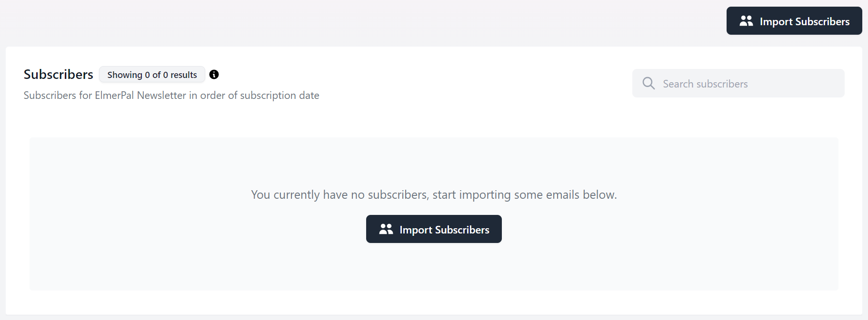Click 'Import Subscribers' label in header button
The width and height of the screenshot is (868, 320).
[x=805, y=21]
